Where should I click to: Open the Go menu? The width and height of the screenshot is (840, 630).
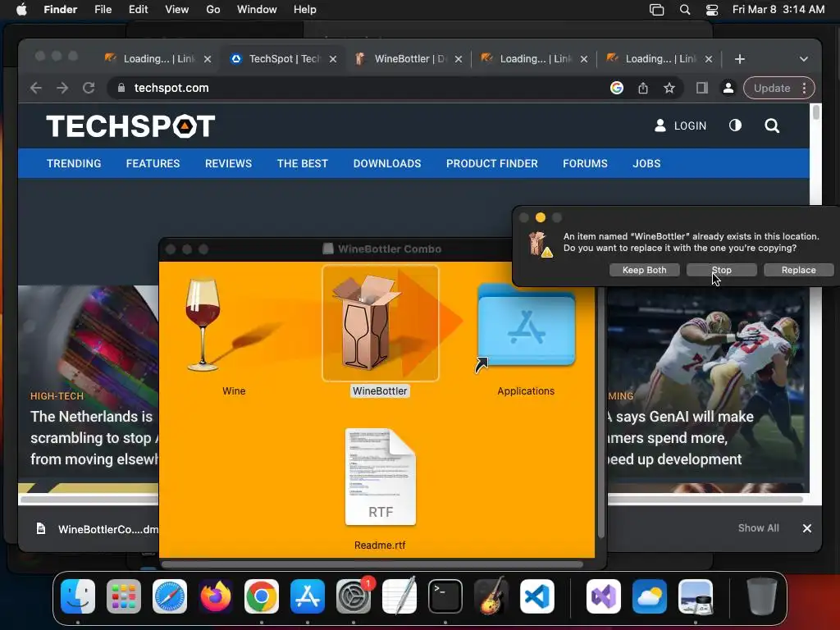click(x=213, y=10)
